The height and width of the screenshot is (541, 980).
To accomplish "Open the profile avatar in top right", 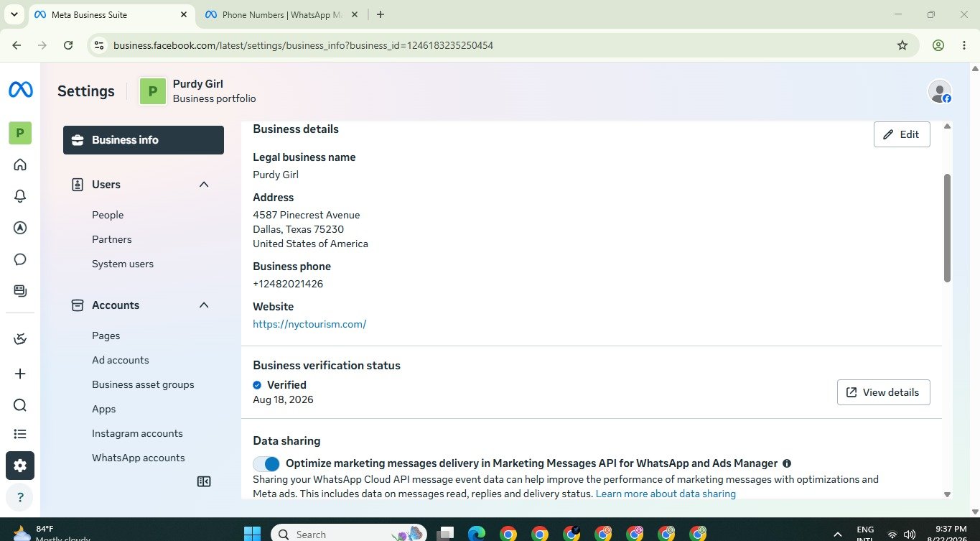I will [x=940, y=91].
